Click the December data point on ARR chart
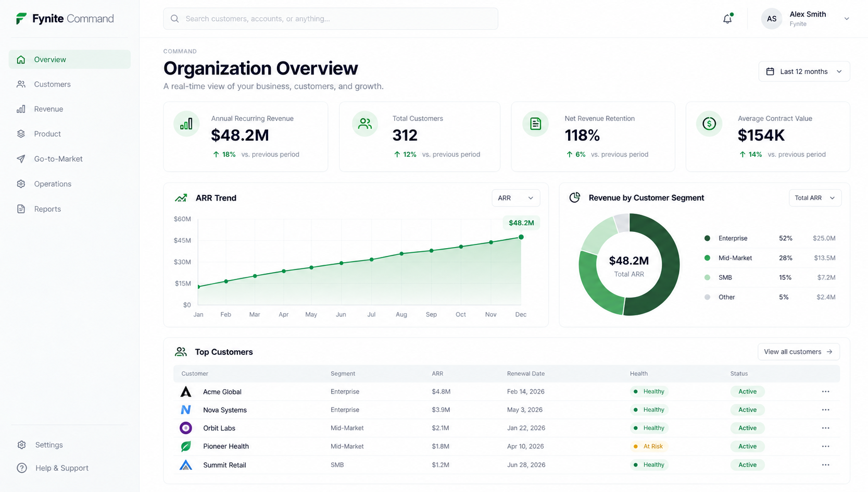 pos(521,237)
